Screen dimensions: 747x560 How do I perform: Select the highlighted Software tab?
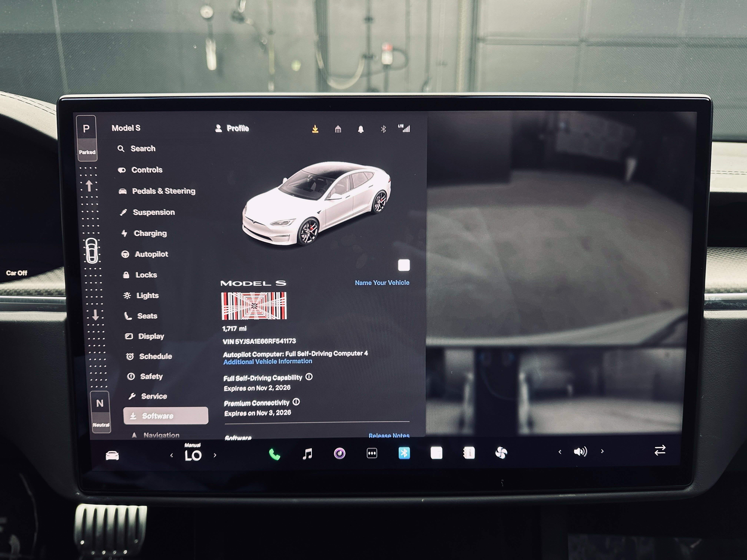coord(166,416)
